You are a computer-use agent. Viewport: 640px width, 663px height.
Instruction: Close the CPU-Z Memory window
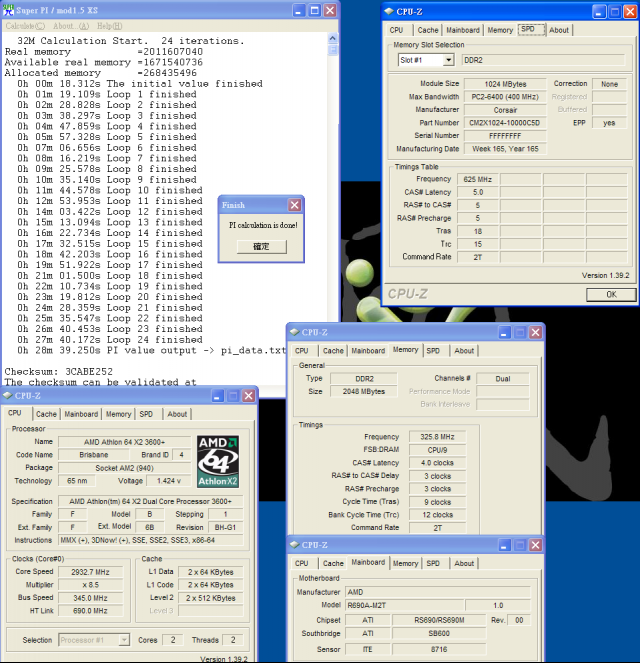[x=536, y=333]
